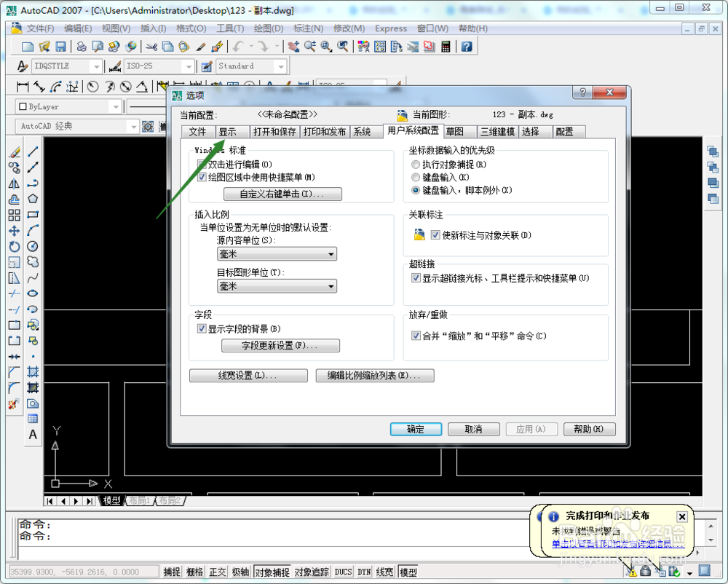
Task: Close the plot notification balloon
Action: tap(682, 517)
